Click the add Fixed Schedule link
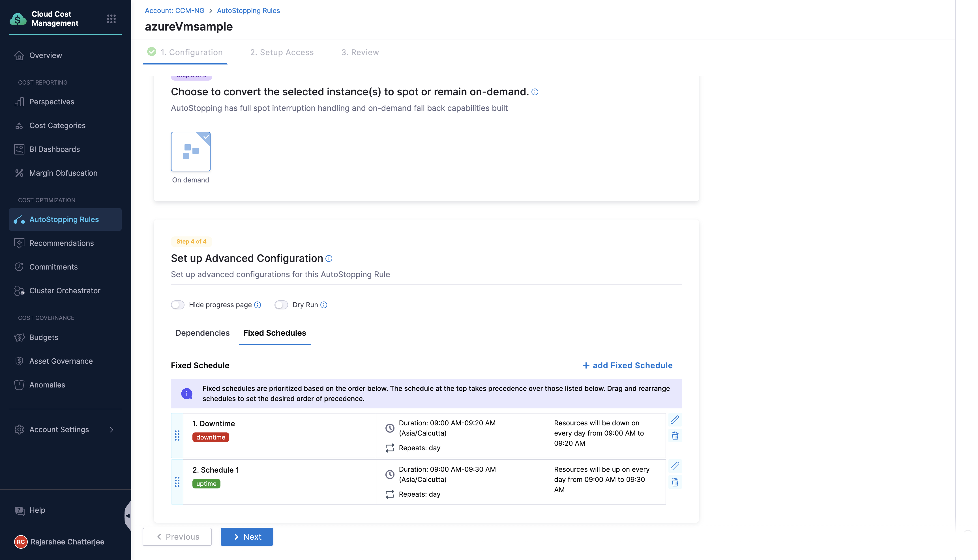Viewport: 978px width, 560px height. pyautogui.click(x=627, y=365)
